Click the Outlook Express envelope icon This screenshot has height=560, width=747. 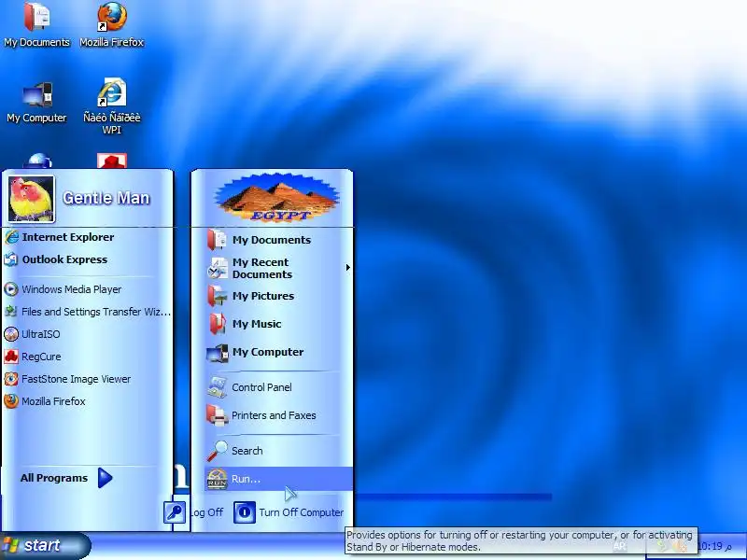pyautogui.click(x=11, y=259)
